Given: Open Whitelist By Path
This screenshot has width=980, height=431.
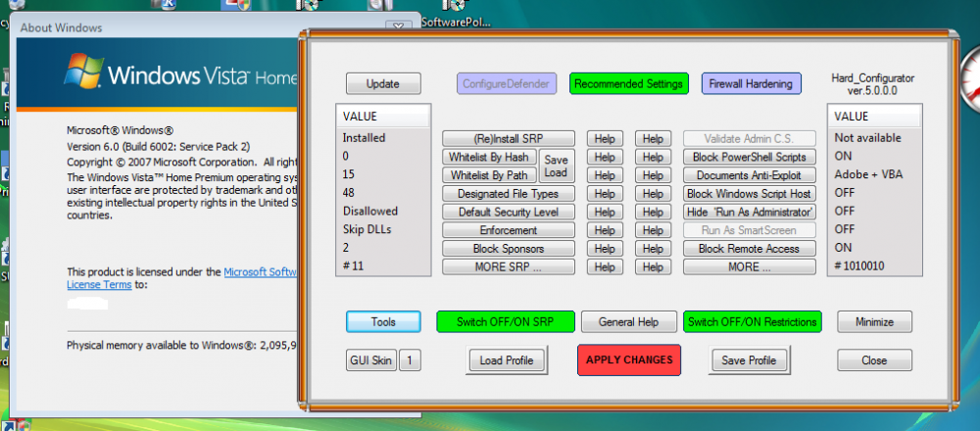Looking at the screenshot, I should click(x=489, y=175).
